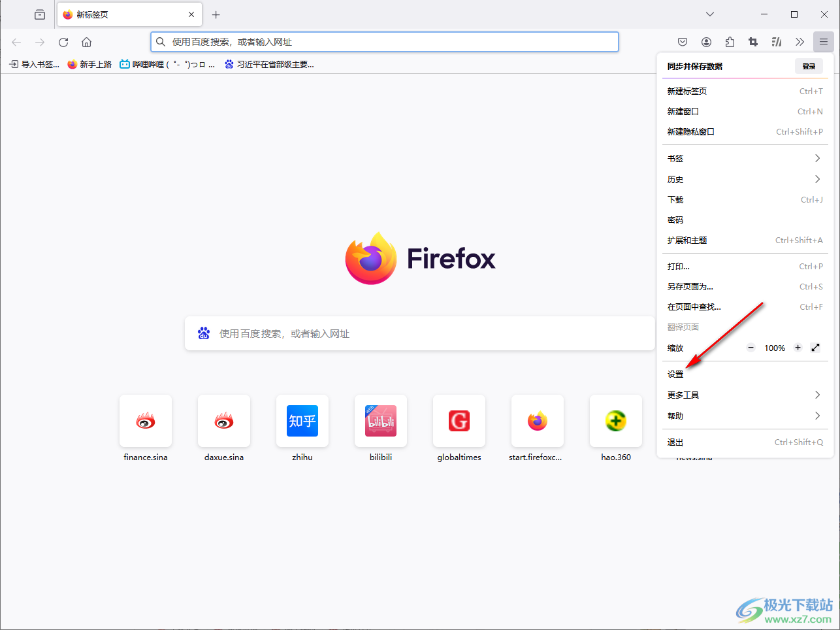The width and height of the screenshot is (840, 630).
Task: Select 新建窗口 menu item
Action: point(745,111)
